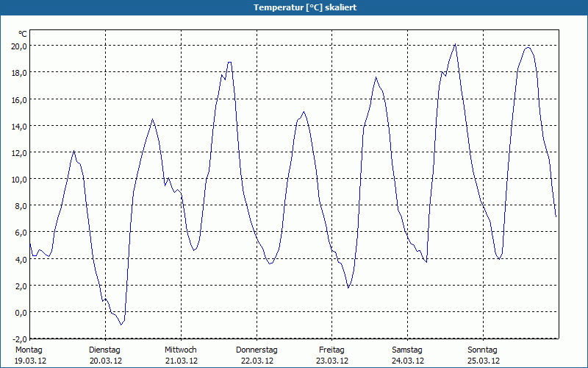
Task: Select the 'Sonntag' day label
Action: click(483, 350)
